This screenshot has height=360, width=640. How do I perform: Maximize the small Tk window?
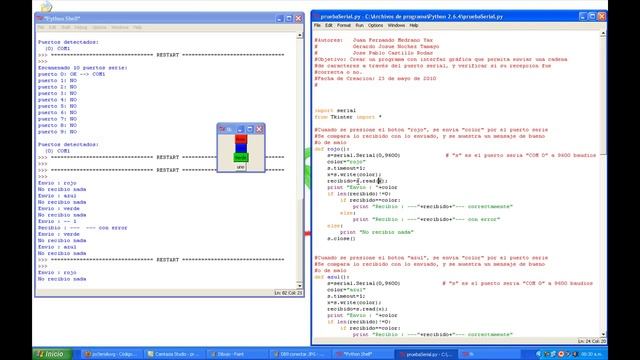click(250, 129)
